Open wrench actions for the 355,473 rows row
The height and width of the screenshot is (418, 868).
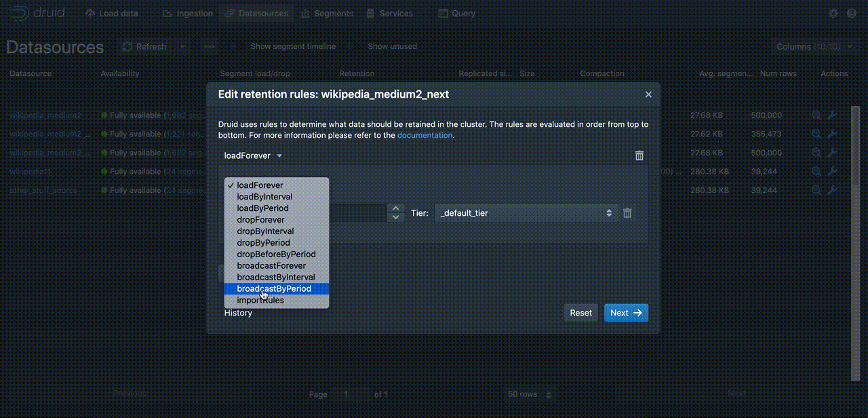coord(832,134)
